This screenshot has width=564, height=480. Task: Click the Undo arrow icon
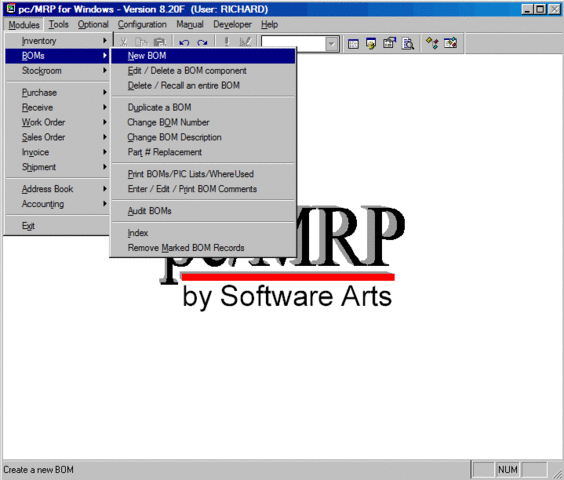(x=185, y=43)
